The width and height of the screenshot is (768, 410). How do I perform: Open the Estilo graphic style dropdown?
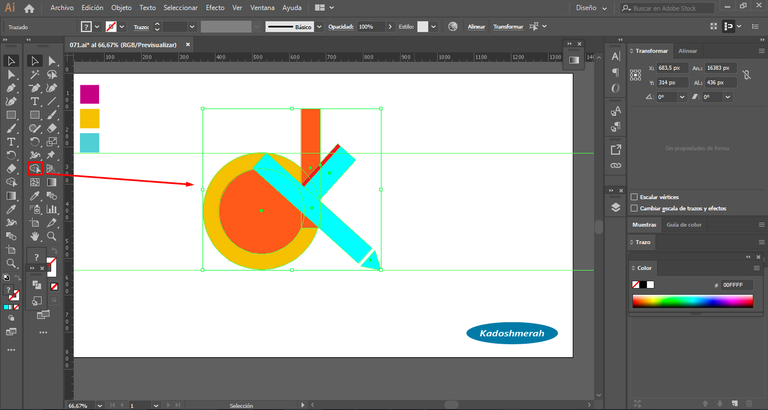point(433,26)
